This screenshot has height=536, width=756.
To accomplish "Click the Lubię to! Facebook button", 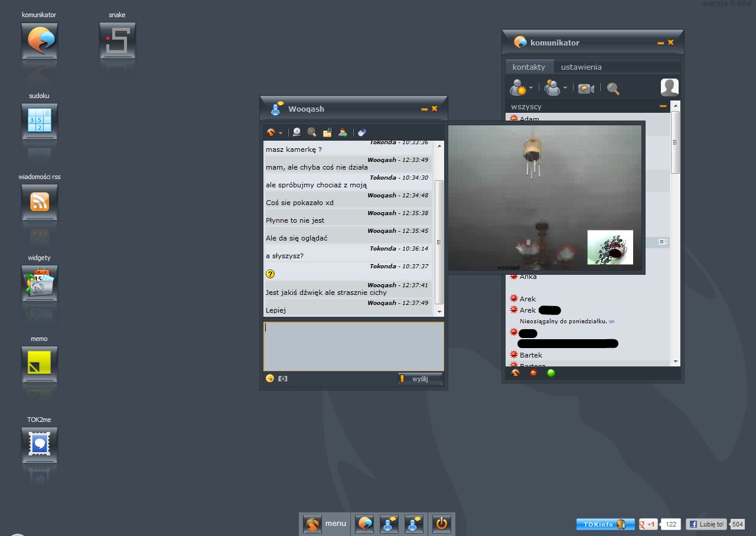I will [x=706, y=524].
